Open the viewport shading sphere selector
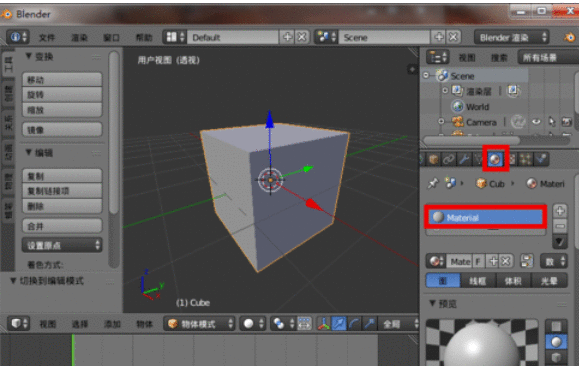The height and width of the screenshot is (366, 579). click(253, 324)
